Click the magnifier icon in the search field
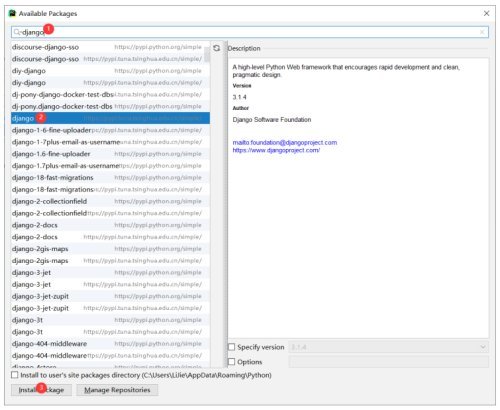500x410 pixels. coord(17,32)
